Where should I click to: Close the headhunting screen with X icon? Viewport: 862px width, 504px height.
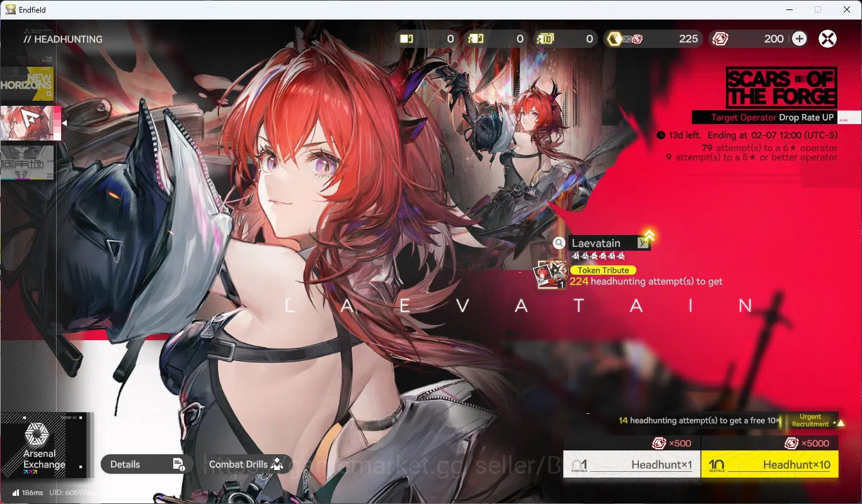[x=827, y=39]
